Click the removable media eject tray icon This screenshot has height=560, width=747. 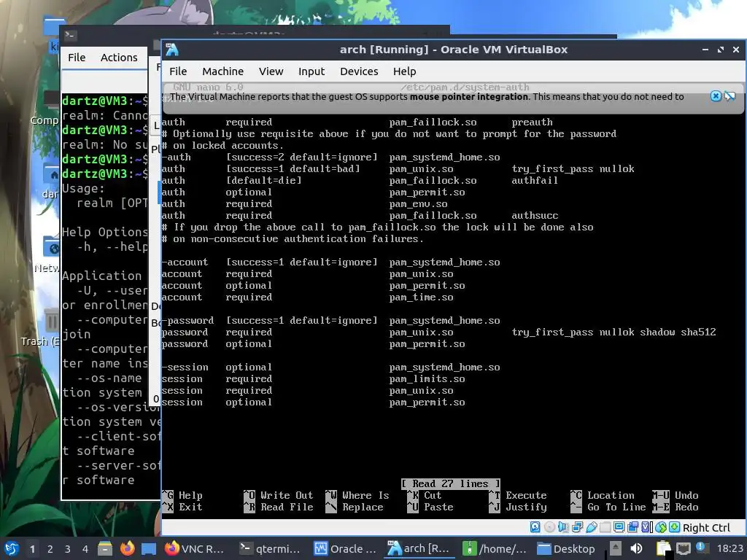coord(616,548)
